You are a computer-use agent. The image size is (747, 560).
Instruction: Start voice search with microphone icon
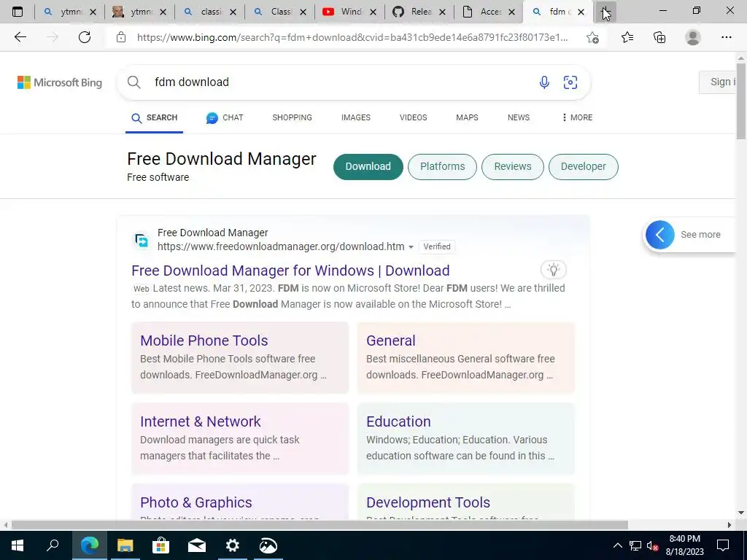click(544, 82)
